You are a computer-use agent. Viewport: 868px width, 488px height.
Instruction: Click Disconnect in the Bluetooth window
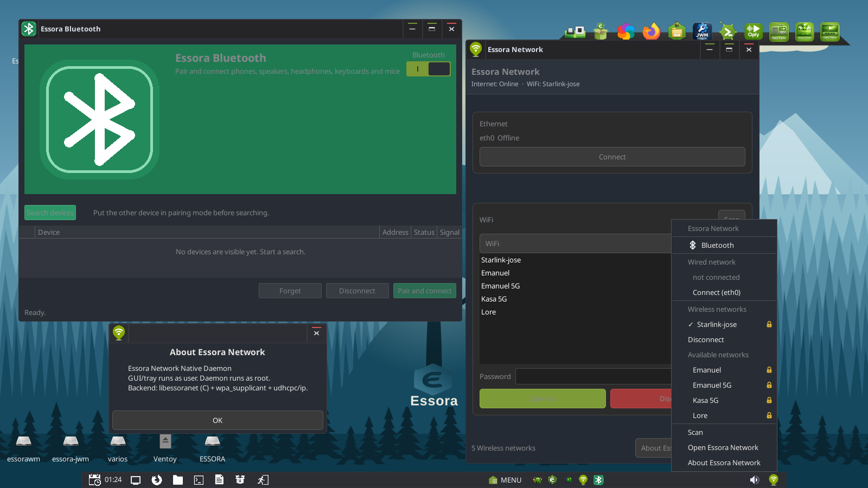pos(357,291)
